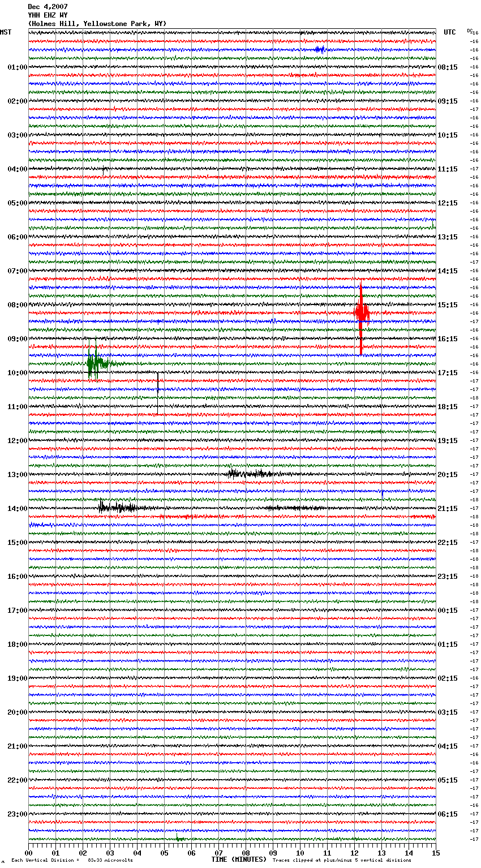Click the 'TIME (MINUTES)' axis label
The width and height of the screenshot is (481, 868).
point(239,860)
